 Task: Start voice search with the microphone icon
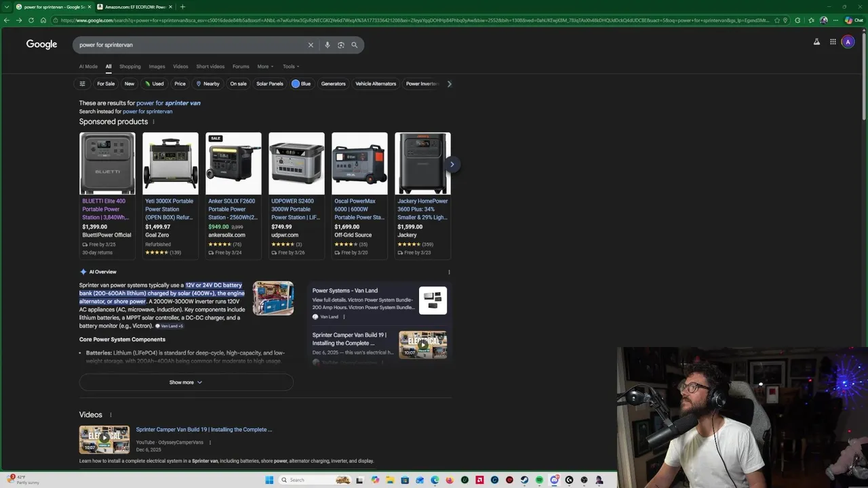pos(327,45)
